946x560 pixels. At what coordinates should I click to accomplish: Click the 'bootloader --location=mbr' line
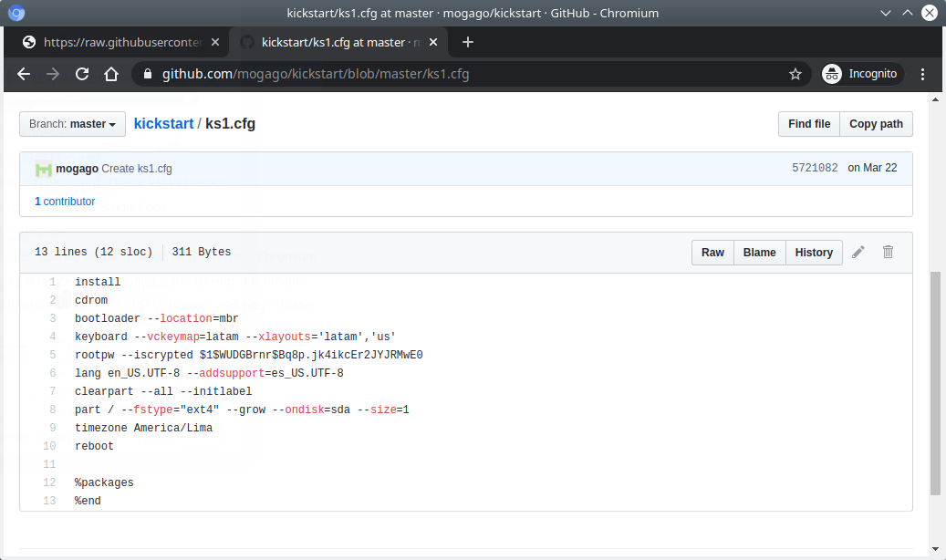click(157, 318)
